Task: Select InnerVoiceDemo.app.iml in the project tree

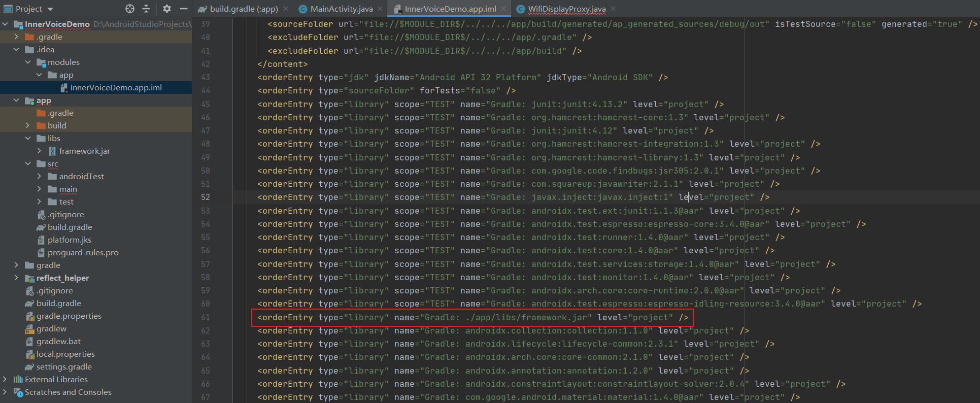Action: 116,88
